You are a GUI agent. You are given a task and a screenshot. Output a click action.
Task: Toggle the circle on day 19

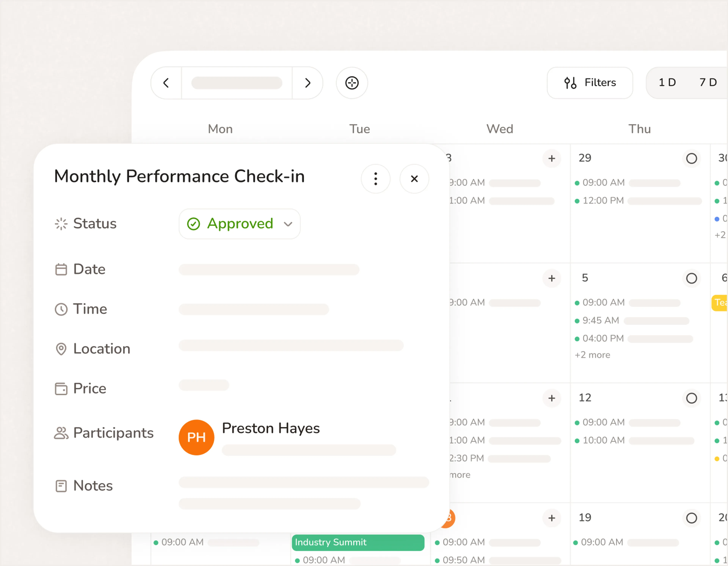point(691,518)
